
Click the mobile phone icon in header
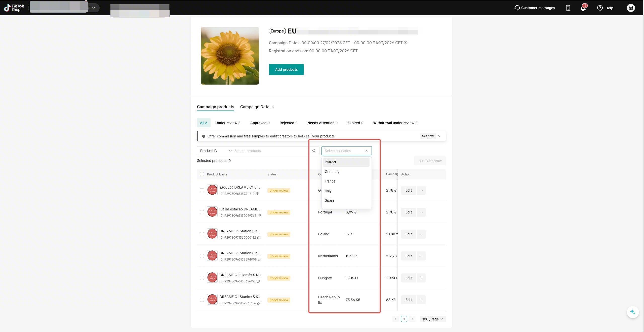coord(568,8)
